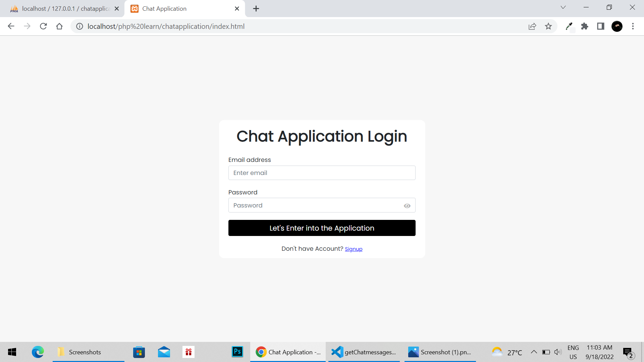Image resolution: width=644 pixels, height=362 pixels.
Task: Minimize the Chrome window
Action: [x=586, y=7]
